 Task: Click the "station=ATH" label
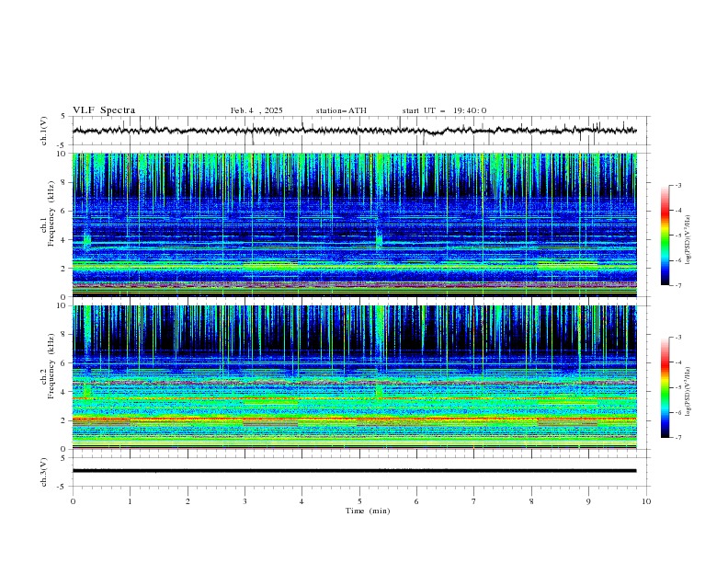[341, 110]
